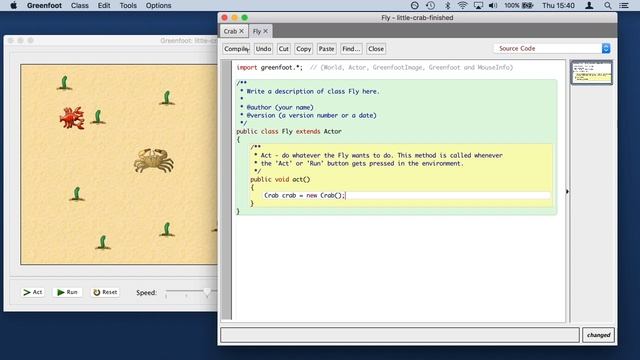Click the Undo button
The height and width of the screenshot is (360, 640).
pos(263,49)
